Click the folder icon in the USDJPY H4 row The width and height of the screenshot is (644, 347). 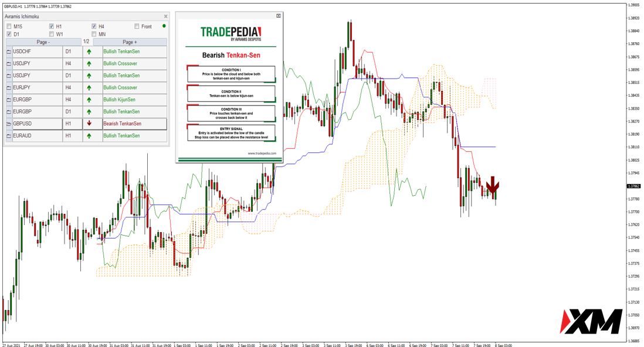click(9, 64)
